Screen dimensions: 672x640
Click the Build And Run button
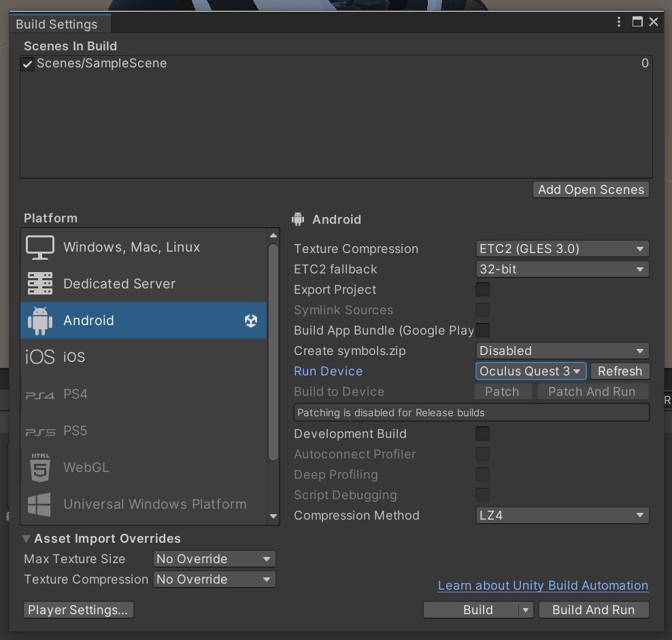[594, 610]
